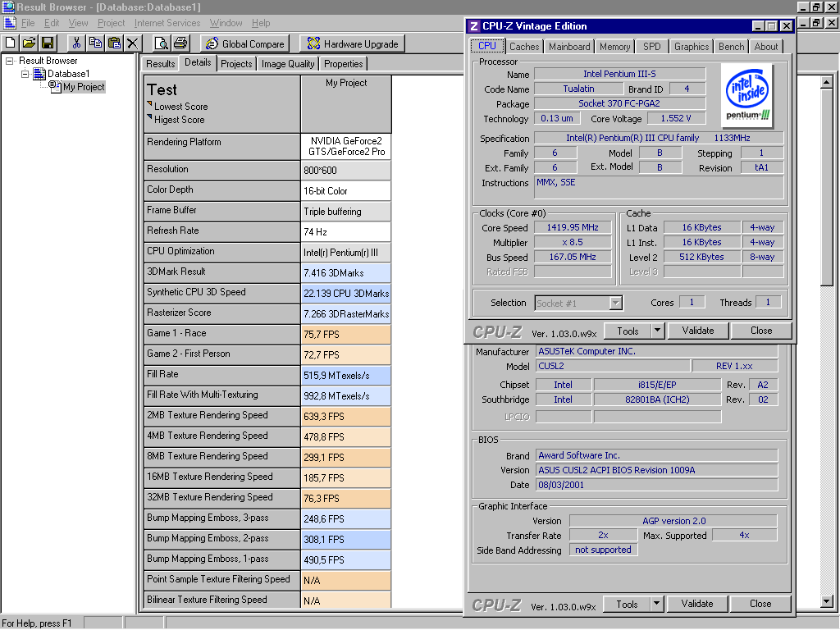Image resolution: width=840 pixels, height=630 pixels.
Task: Click the Cut scissors icon
Action: 76,43
